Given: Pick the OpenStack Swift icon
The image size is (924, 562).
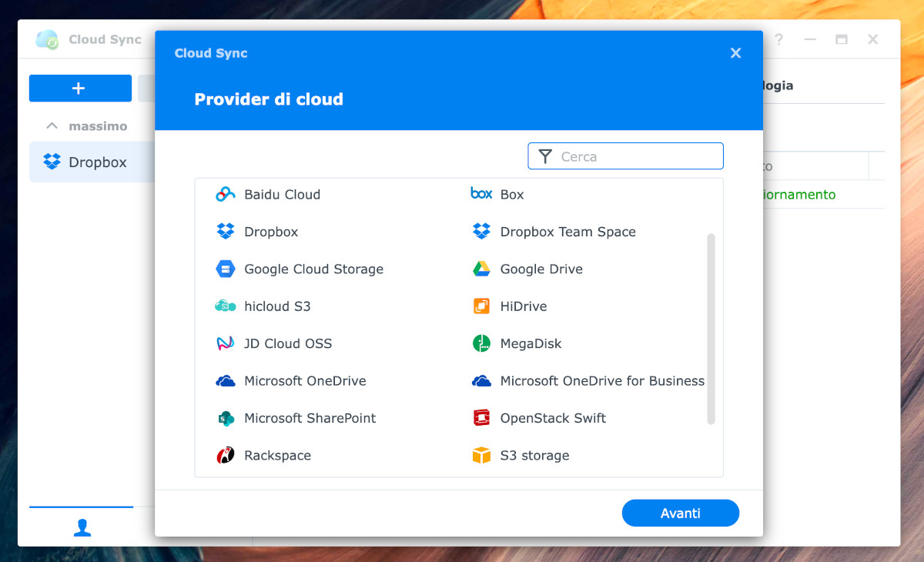Looking at the screenshot, I should [x=481, y=418].
